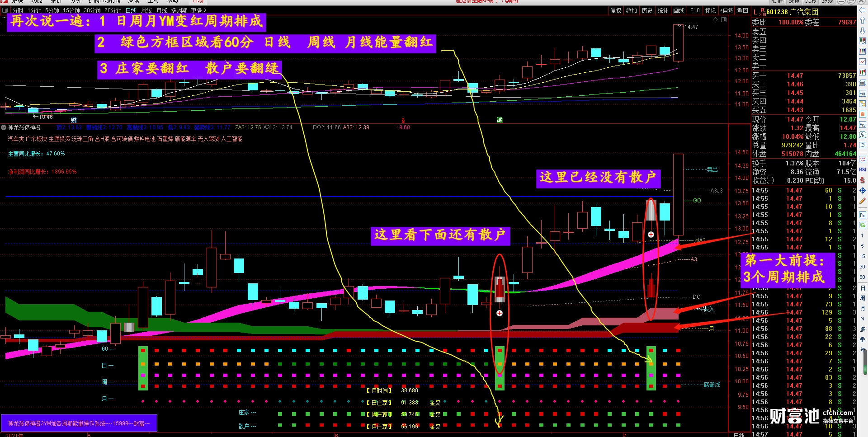Switch to 5分钟 tab

[52, 10]
